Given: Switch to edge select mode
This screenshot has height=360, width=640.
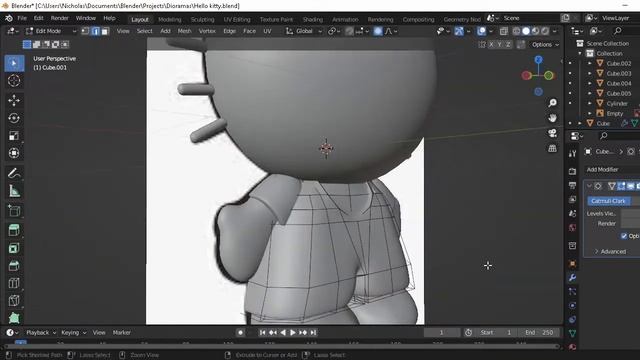Looking at the screenshot, I should 95,31.
